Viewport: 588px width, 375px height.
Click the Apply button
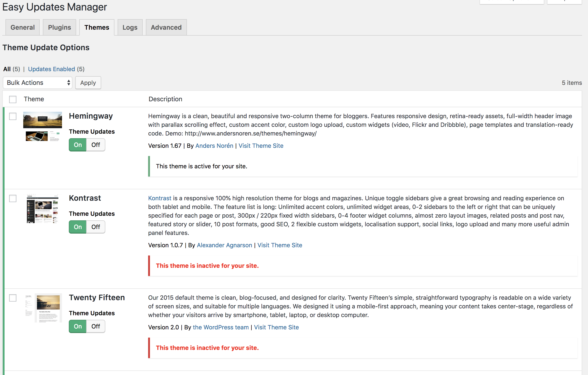[x=88, y=83]
